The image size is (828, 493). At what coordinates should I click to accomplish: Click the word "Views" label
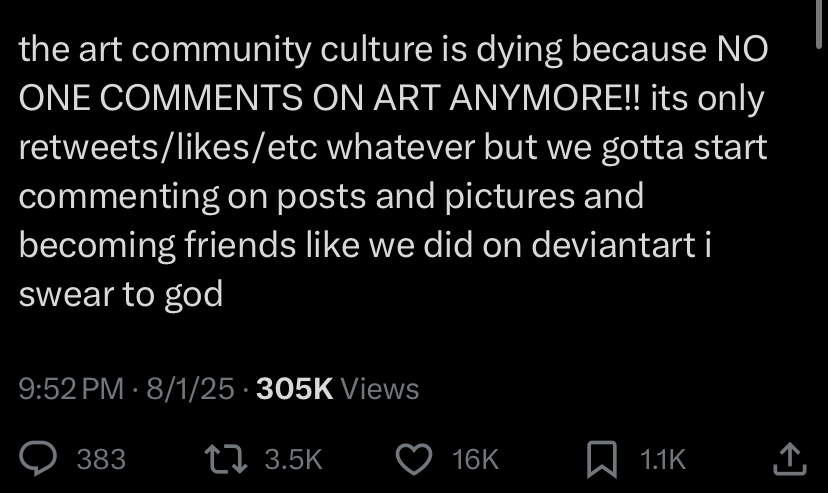coord(380,389)
